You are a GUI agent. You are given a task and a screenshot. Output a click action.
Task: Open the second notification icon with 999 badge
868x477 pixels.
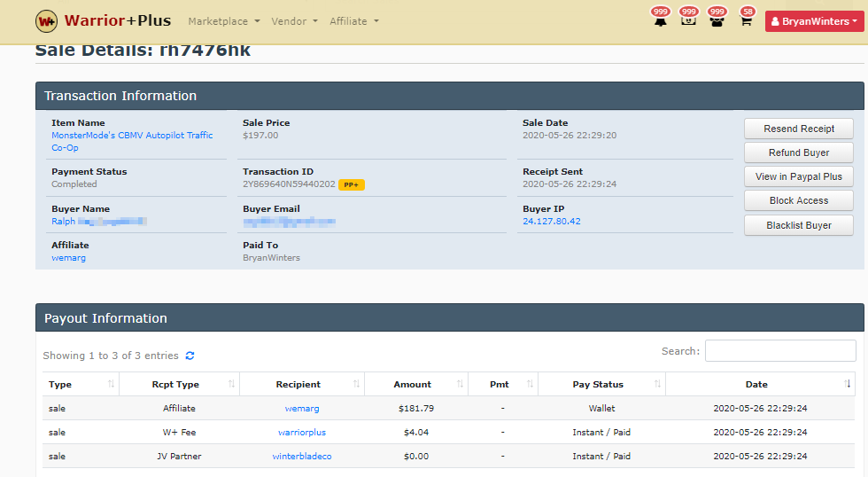[x=688, y=21]
